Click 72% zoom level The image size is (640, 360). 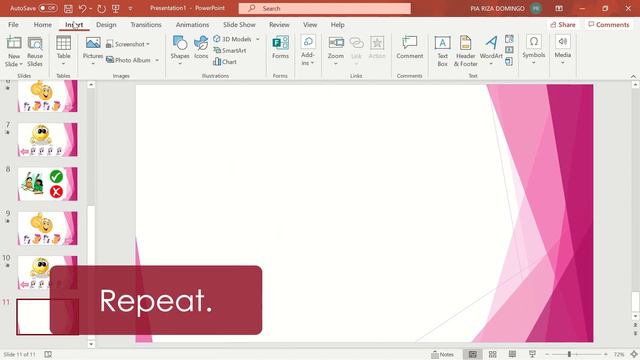point(619,354)
